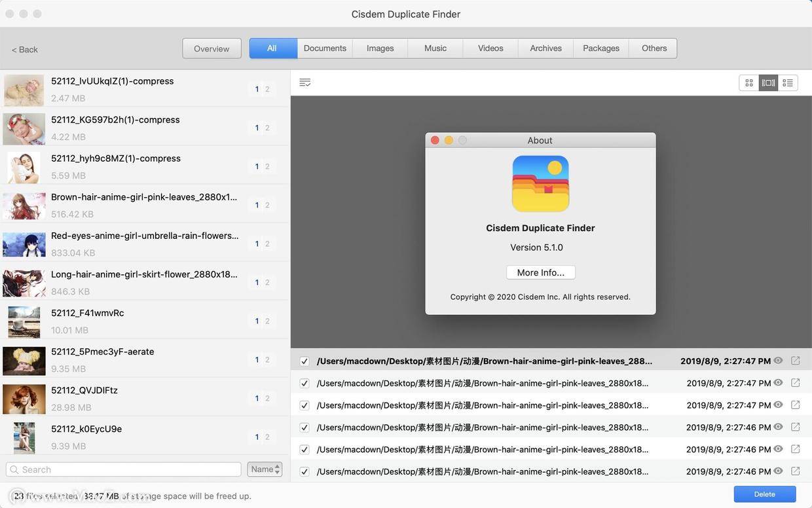812x508 pixels.
Task: Click the 516.42 KB size text
Action: point(72,214)
